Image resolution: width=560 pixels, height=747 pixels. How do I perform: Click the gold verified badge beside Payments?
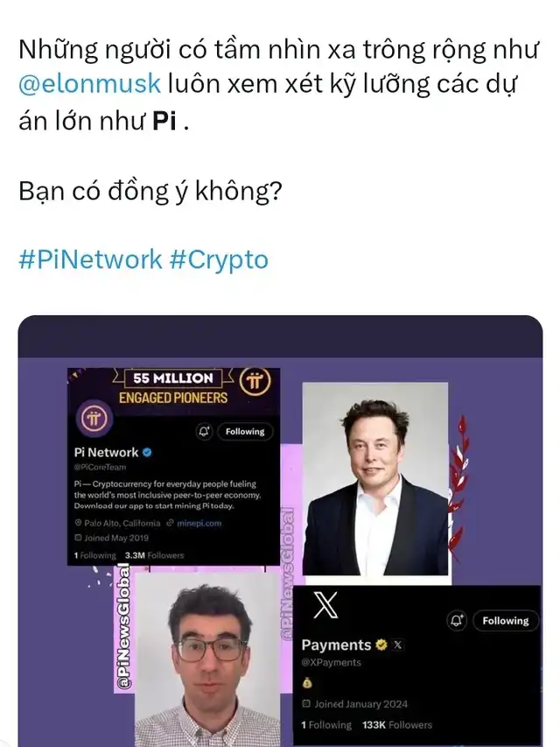[381, 645]
